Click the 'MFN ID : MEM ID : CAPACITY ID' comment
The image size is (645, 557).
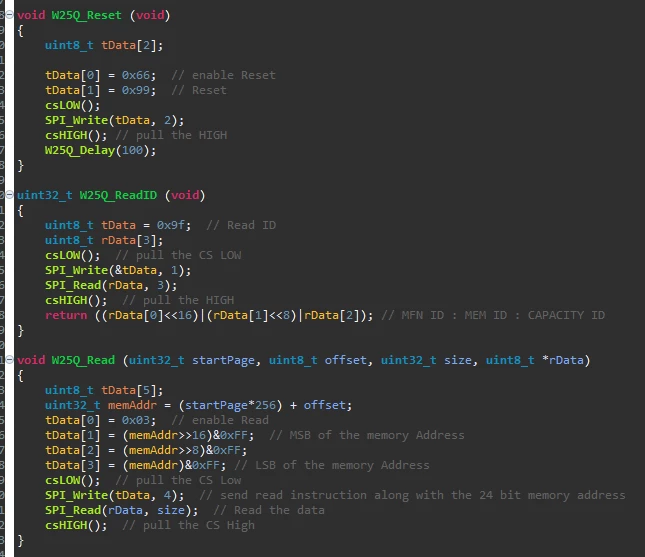pos(503,316)
